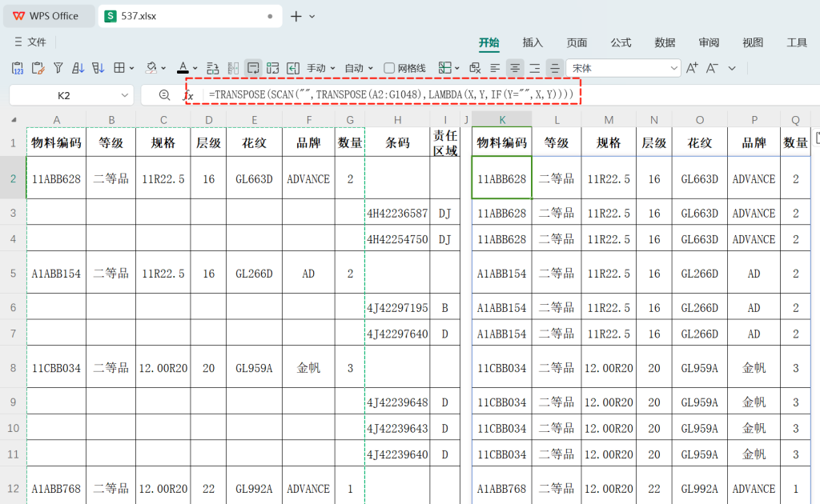
Task: Click the sort descending icon
Action: (x=98, y=68)
